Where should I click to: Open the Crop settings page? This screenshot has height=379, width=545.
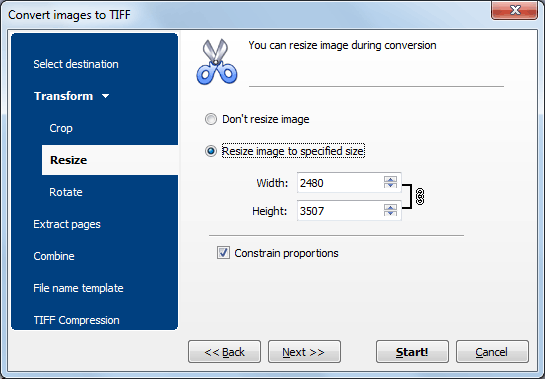pos(61,128)
